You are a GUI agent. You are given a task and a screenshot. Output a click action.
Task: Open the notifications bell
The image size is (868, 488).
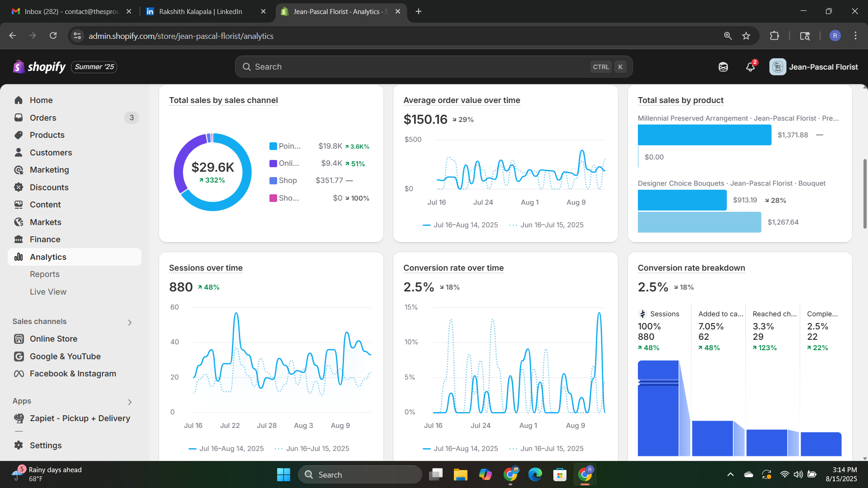[x=750, y=67]
